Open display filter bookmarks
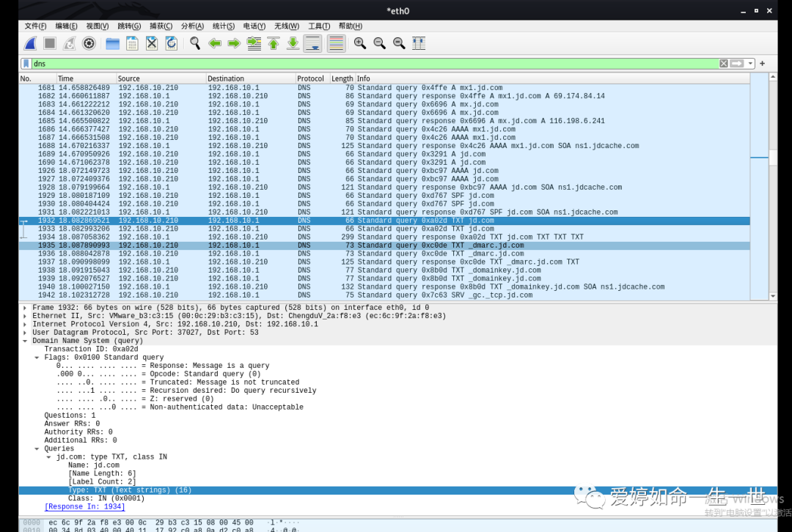This screenshot has width=792, height=532. click(x=26, y=64)
